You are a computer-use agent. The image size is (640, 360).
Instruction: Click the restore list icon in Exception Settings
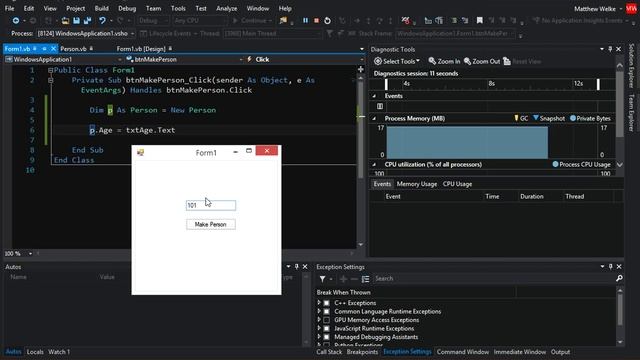(x=365, y=279)
